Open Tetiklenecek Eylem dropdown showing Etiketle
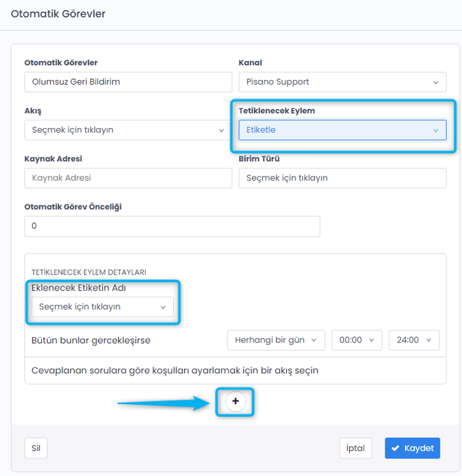Image resolution: width=462 pixels, height=476 pixels. click(342, 130)
